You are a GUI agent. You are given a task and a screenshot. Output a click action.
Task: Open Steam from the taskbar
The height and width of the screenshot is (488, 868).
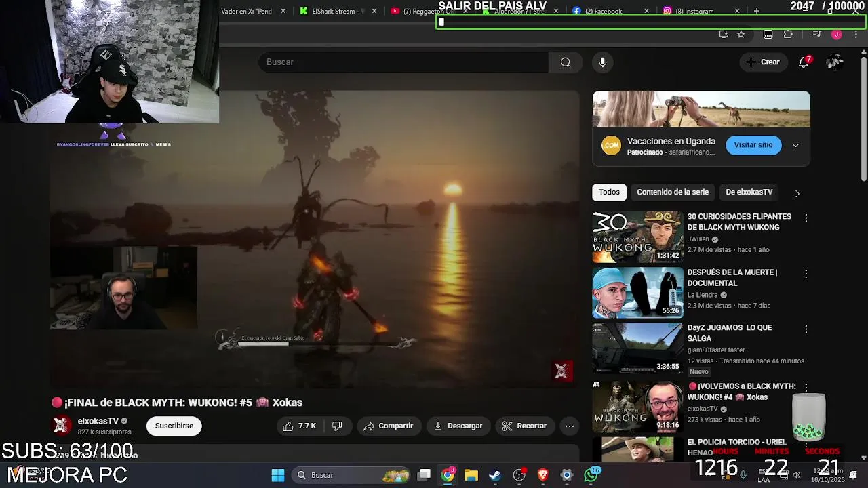click(495, 475)
